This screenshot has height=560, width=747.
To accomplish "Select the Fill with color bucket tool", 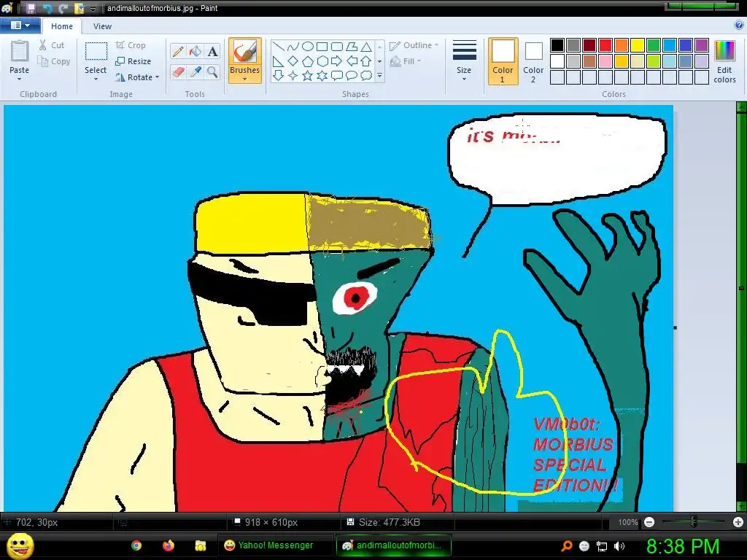I will (196, 51).
